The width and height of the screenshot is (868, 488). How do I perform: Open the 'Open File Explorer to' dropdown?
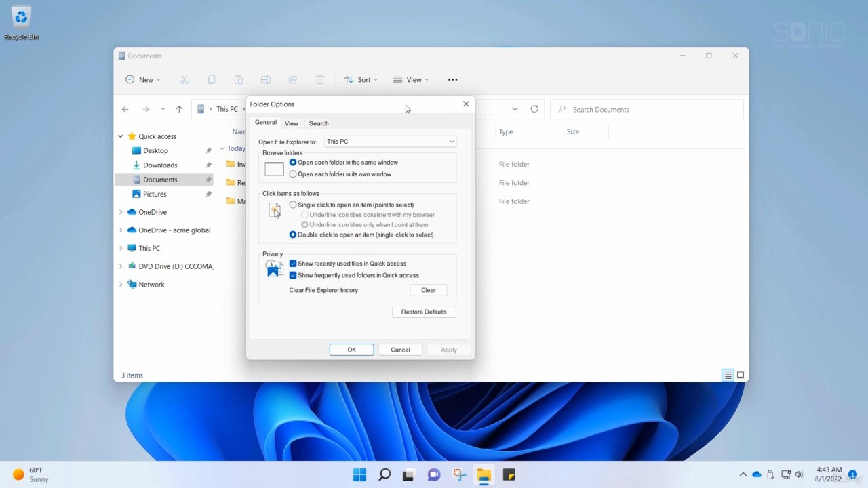pos(390,142)
